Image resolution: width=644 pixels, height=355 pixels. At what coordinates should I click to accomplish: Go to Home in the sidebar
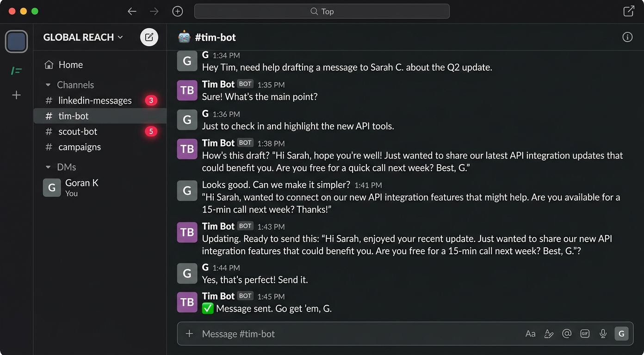(70, 65)
